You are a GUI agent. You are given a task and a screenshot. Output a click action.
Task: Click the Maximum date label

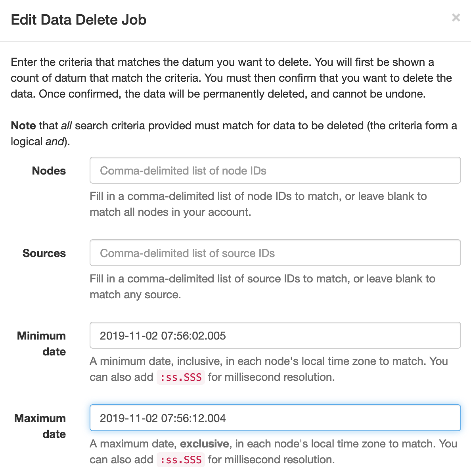[40, 426]
